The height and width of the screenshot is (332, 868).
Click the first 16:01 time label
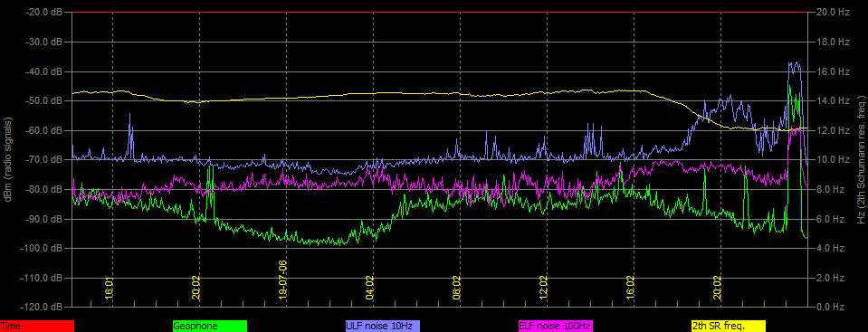click(109, 289)
